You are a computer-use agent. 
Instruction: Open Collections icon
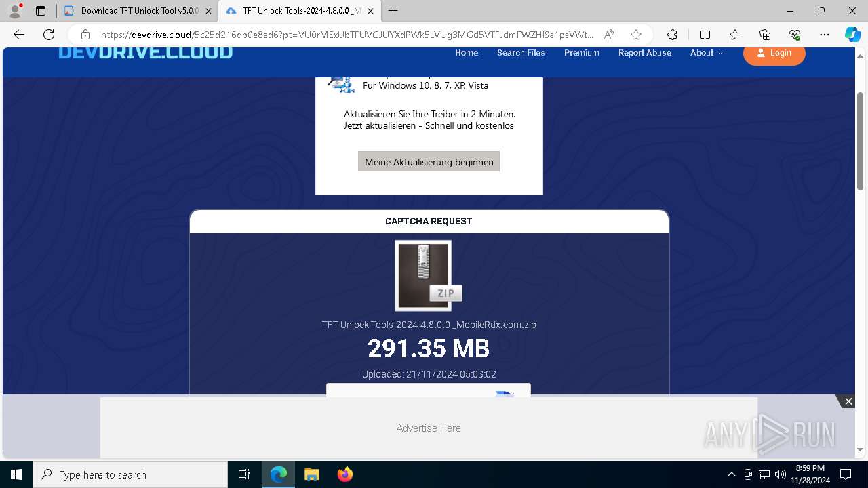[x=765, y=35]
